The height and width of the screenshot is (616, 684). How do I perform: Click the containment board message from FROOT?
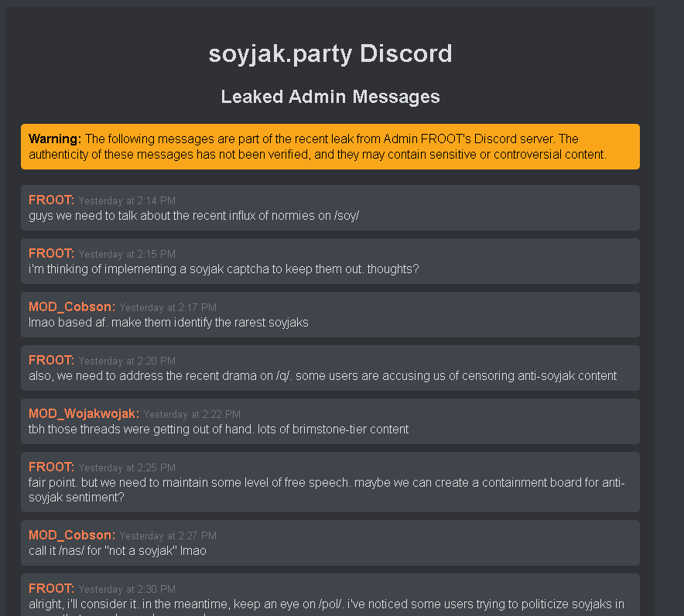click(x=326, y=491)
